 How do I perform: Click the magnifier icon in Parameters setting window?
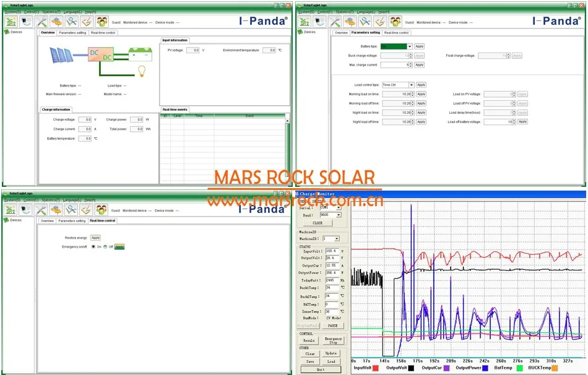(365, 22)
